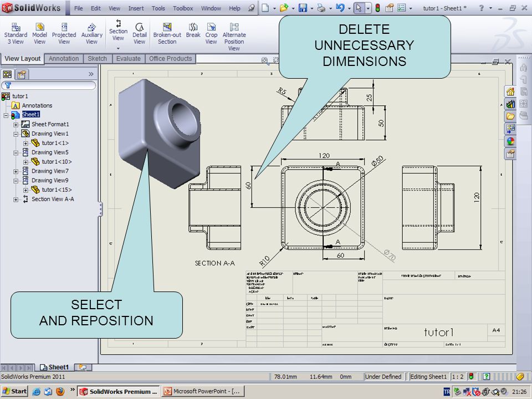Collapse the Drawing View5 node

point(16,153)
